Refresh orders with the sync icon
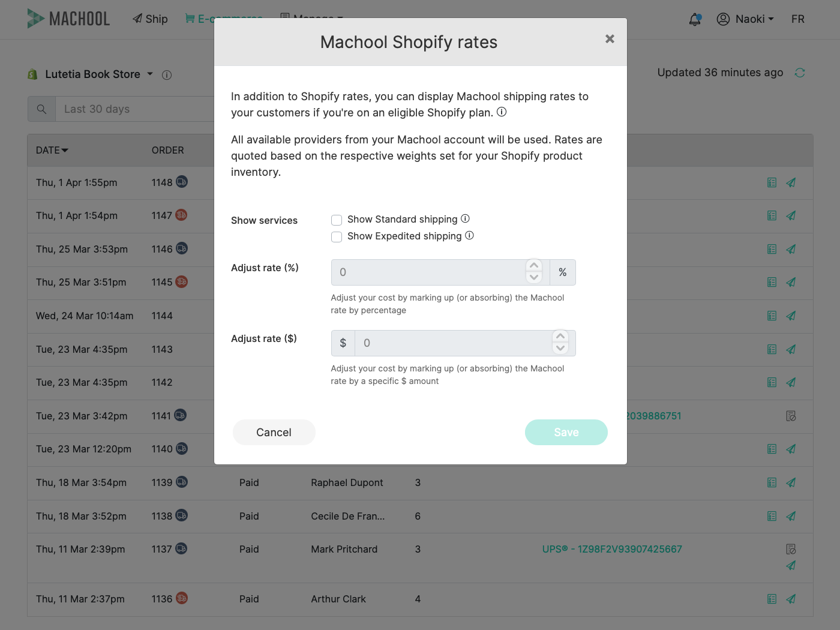Viewport: 840px width, 630px height. click(800, 73)
